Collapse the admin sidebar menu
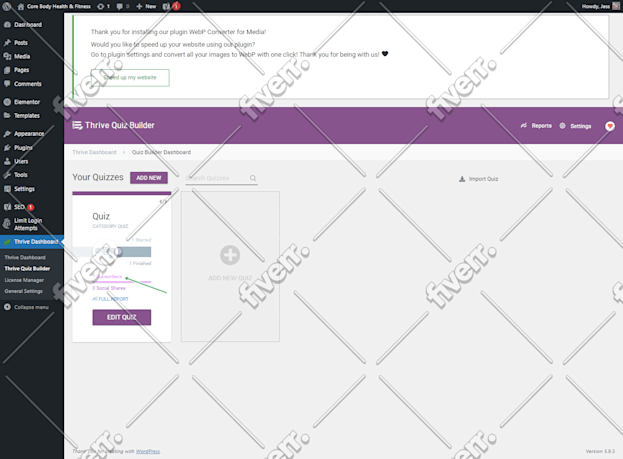The height and width of the screenshot is (459, 623). [x=26, y=307]
